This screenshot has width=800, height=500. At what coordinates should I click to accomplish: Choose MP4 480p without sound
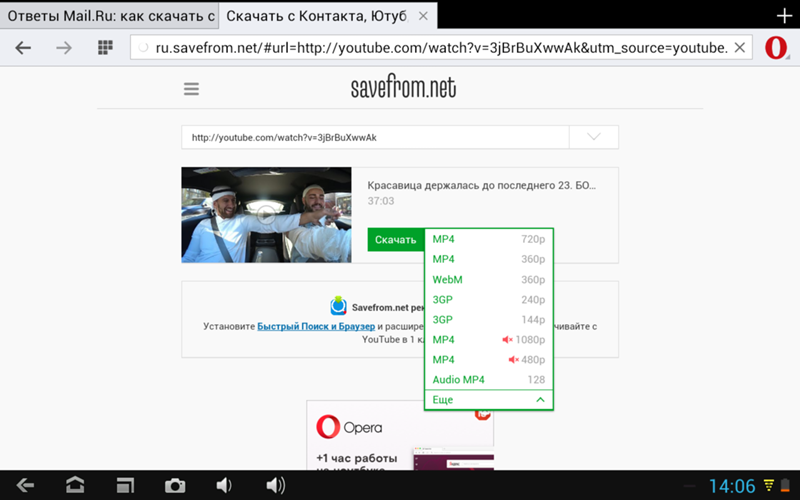click(489, 360)
